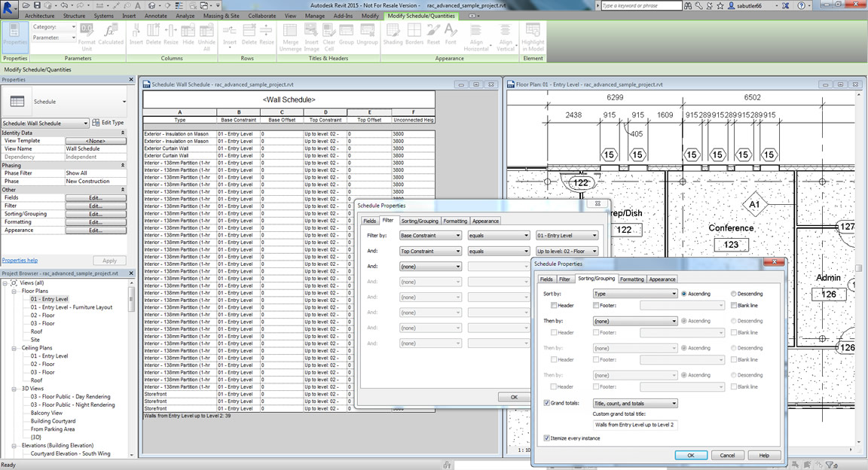
Task: Select Descending for Sort by
Action: (734, 294)
